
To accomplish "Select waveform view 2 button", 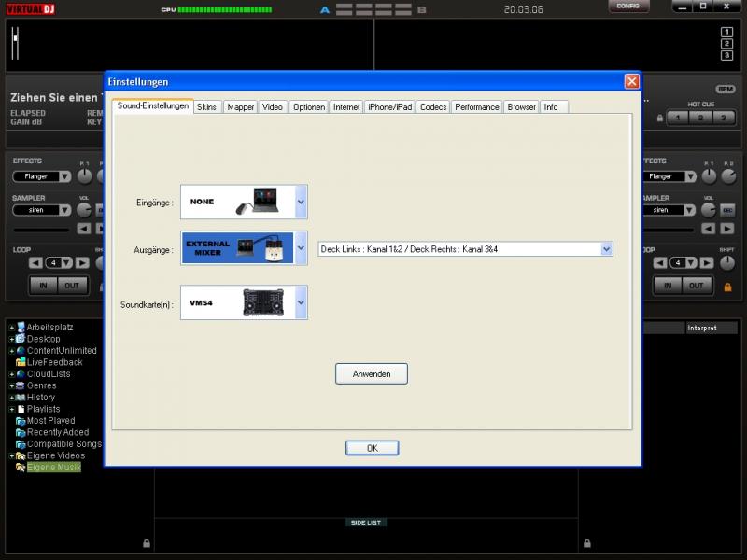I will tap(726, 44).
